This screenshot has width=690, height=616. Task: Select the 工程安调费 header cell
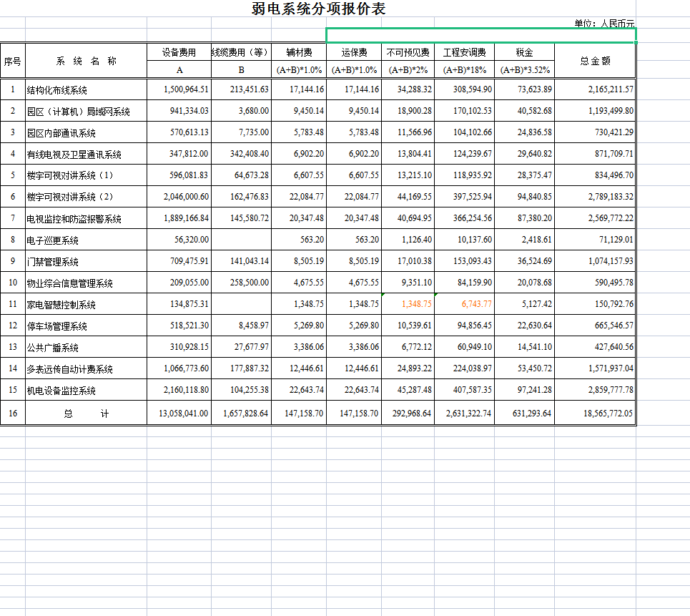coord(464,52)
